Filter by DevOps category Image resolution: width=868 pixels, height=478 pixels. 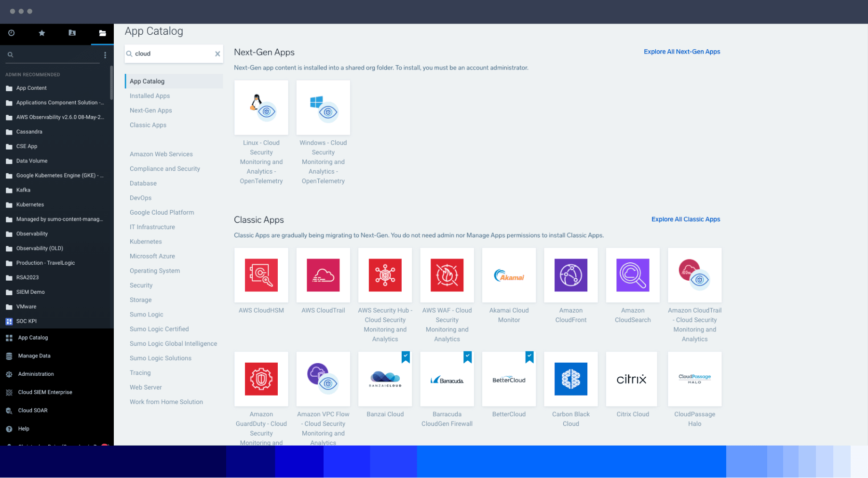pyautogui.click(x=141, y=198)
